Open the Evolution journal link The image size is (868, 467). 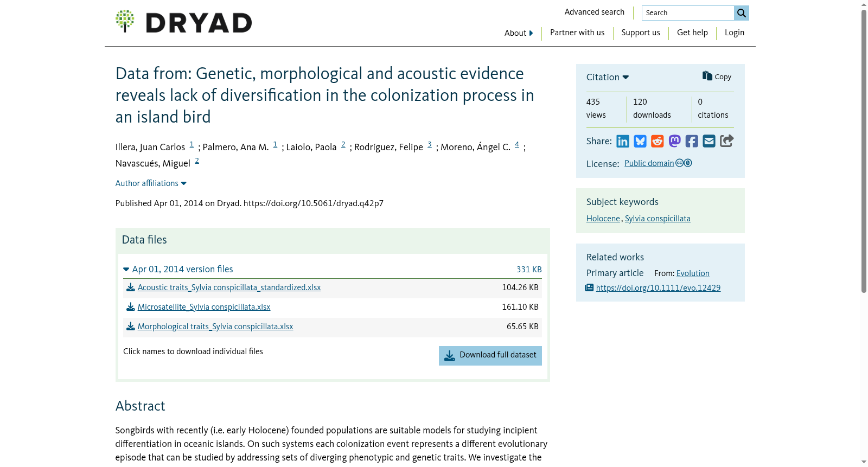(693, 273)
